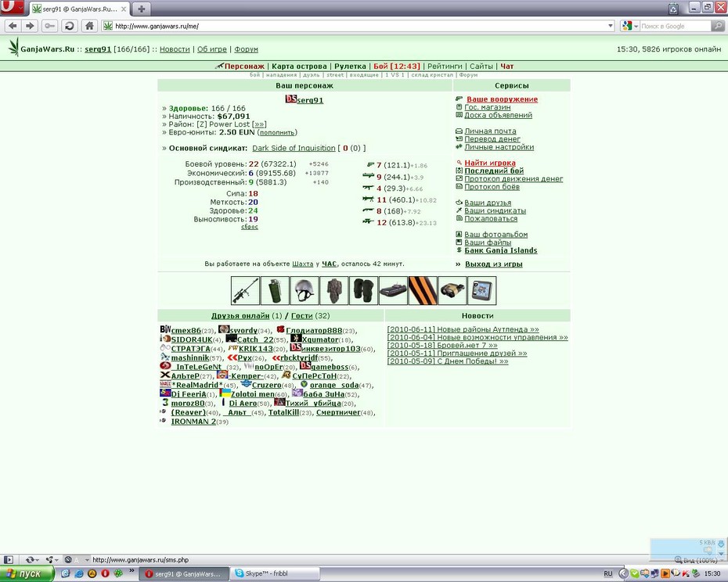The height and width of the screenshot is (582, 728).
Task: Go to Рулетка menu item
Action: pos(350,66)
